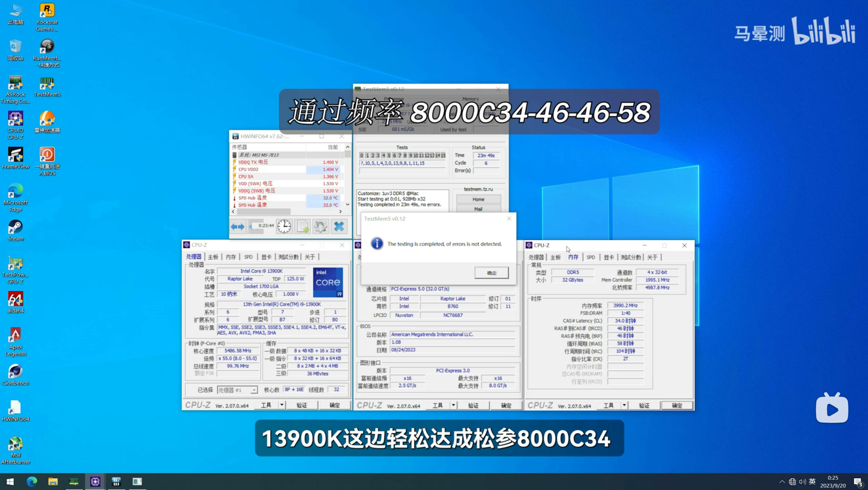Open Microsoft Edge desktop shortcut

point(15,197)
